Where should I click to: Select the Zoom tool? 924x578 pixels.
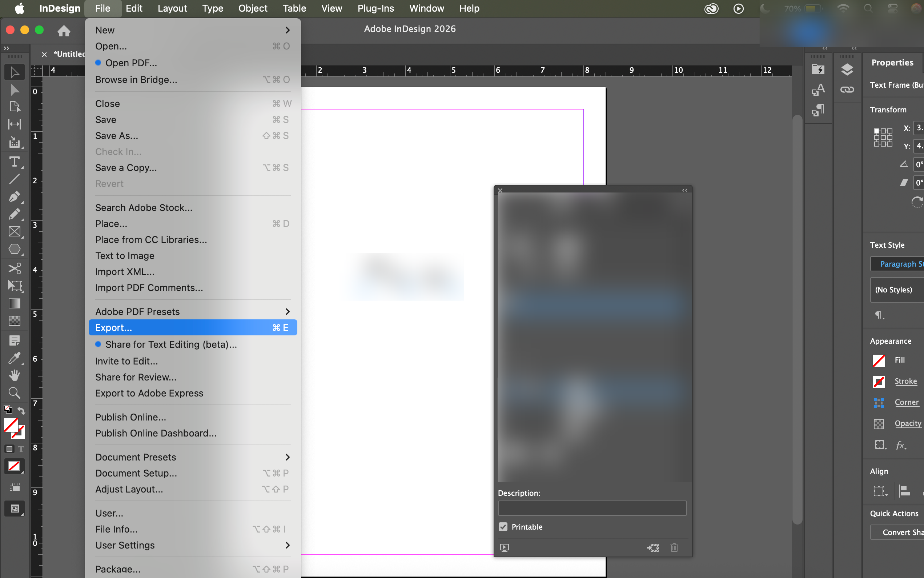click(14, 392)
